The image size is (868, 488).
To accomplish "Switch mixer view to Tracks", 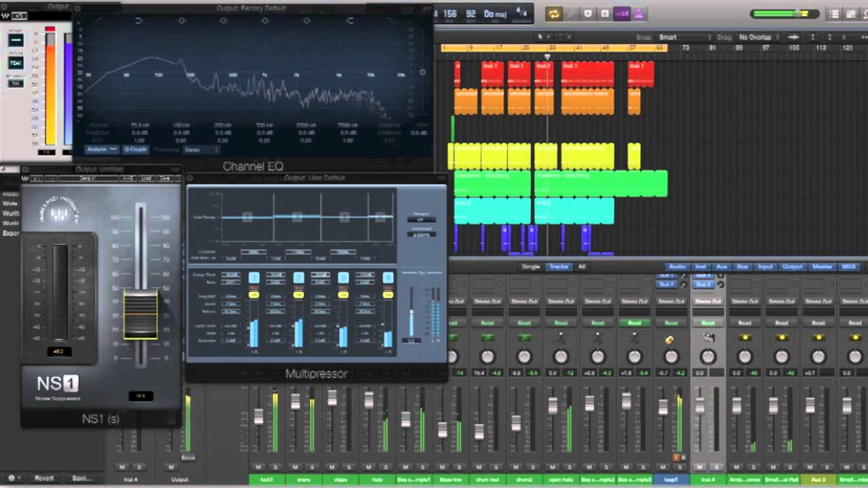I will [x=559, y=267].
